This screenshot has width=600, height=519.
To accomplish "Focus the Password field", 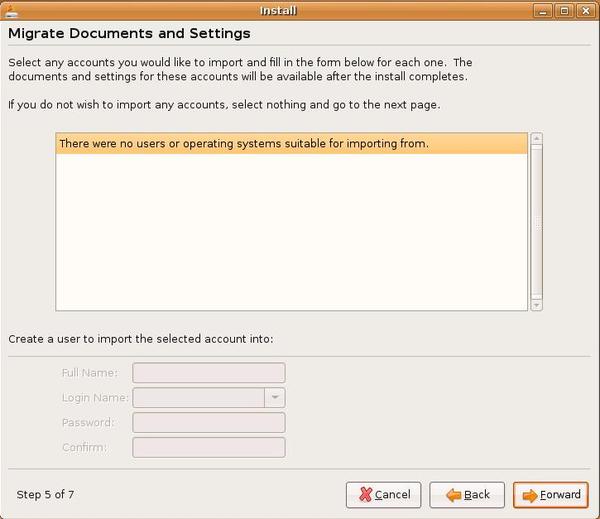I will [x=209, y=422].
